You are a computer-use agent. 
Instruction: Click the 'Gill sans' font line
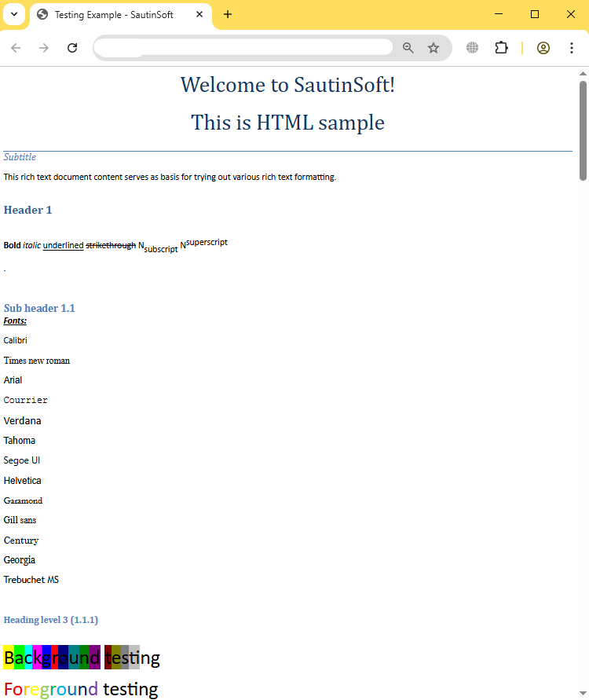click(20, 520)
